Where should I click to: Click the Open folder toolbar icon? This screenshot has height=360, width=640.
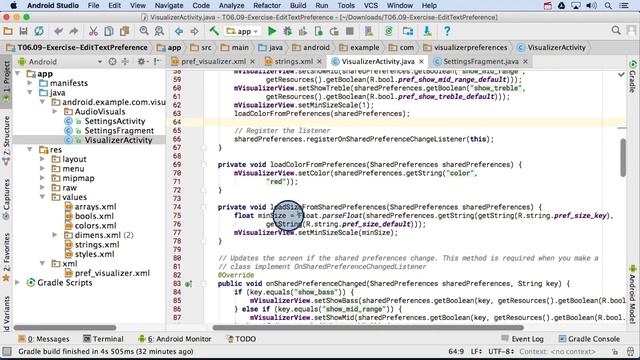[x=8, y=31]
